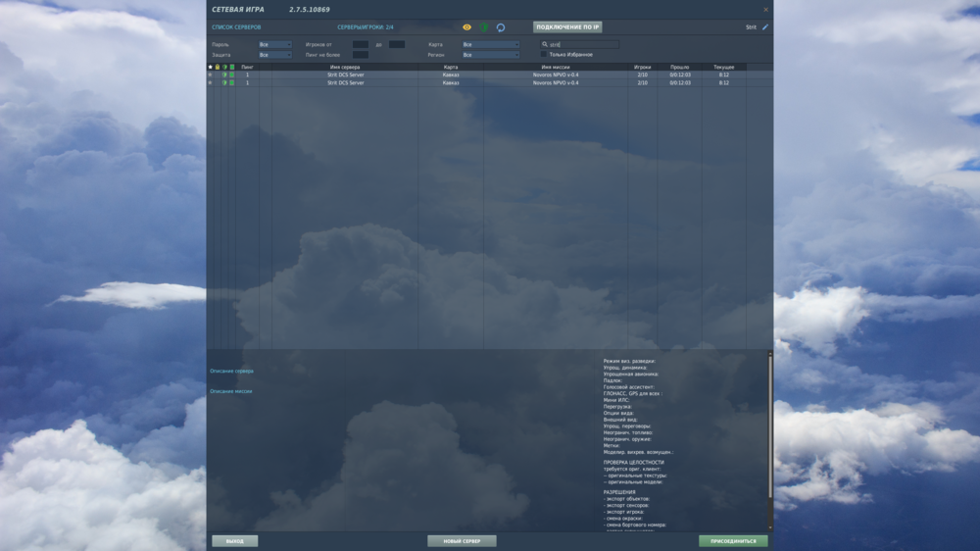Open the Регион filter dropdown
This screenshot has height=551, width=980.
click(x=491, y=54)
